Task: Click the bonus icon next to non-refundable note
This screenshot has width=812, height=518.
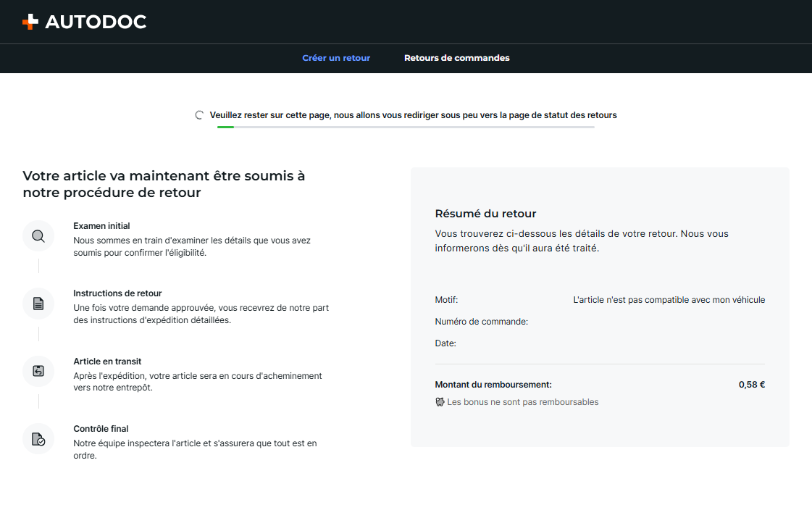Action: point(440,402)
